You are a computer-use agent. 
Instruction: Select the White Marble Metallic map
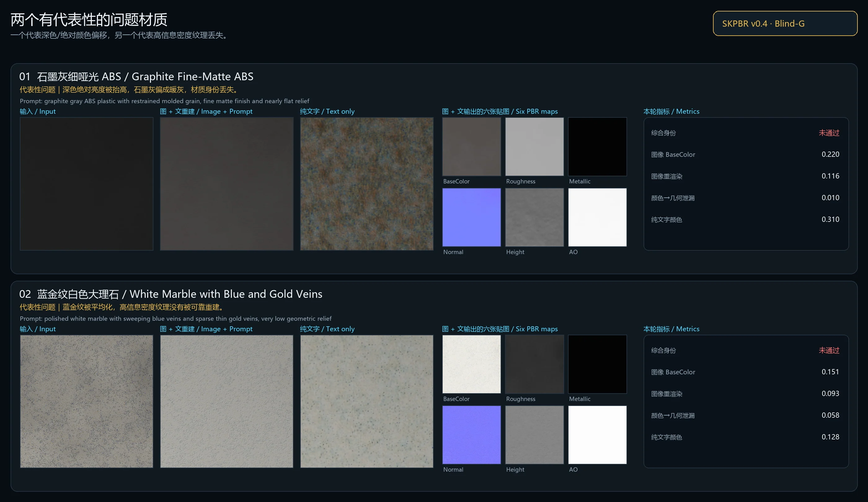(598, 364)
